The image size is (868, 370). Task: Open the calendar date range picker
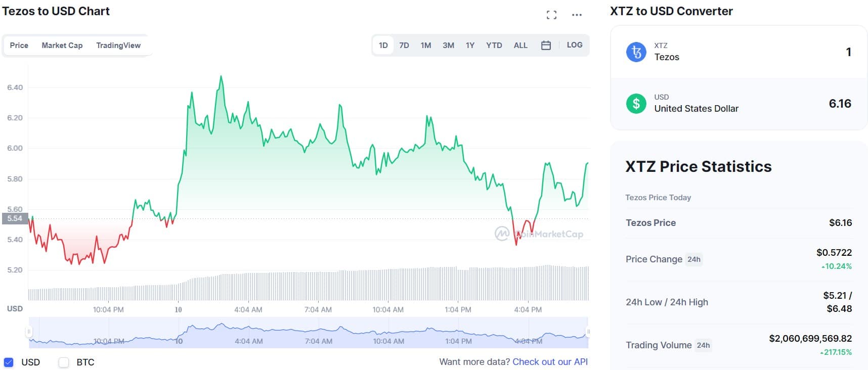tap(546, 45)
